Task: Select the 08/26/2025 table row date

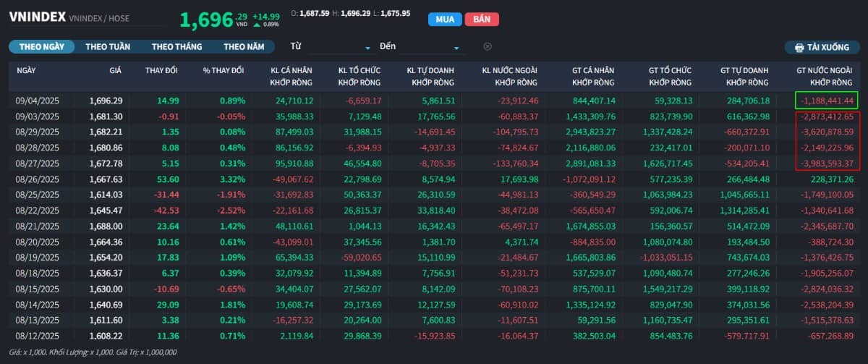Action: [x=36, y=179]
